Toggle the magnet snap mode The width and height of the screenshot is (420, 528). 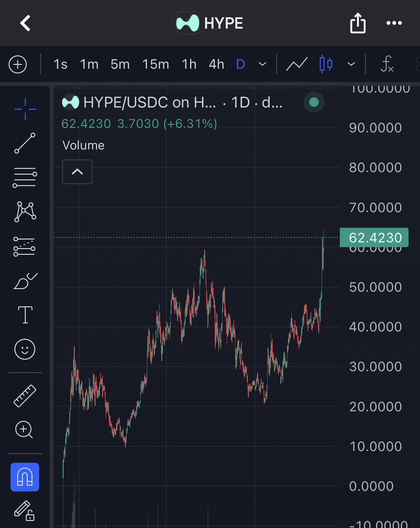point(25,477)
